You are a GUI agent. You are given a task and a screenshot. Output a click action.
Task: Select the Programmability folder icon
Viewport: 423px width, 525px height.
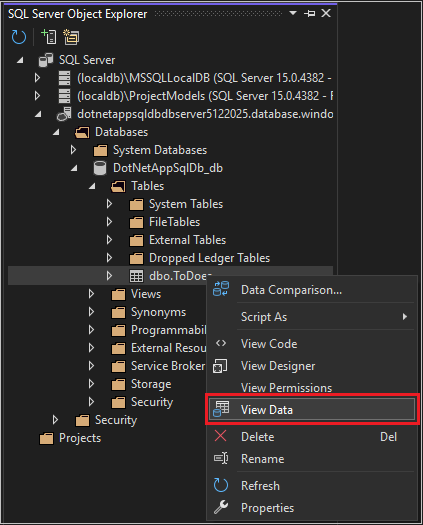(118, 330)
